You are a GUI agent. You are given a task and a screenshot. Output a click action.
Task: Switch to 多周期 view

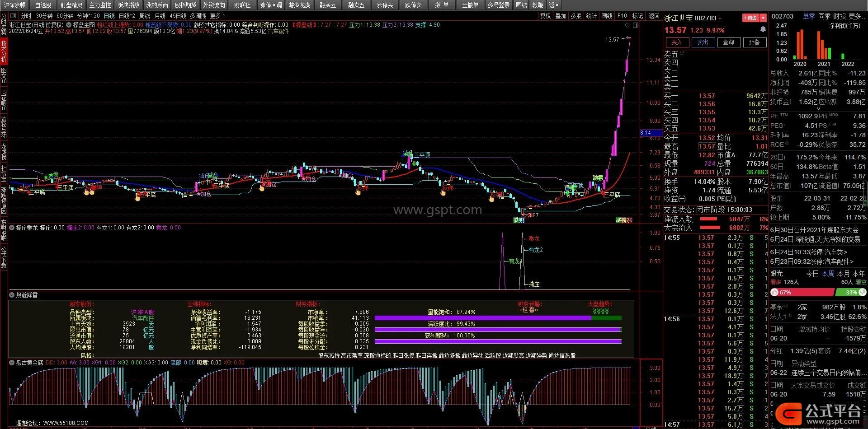[x=198, y=16]
